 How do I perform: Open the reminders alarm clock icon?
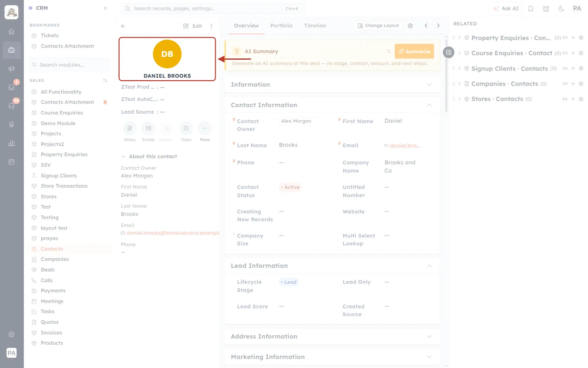pyautogui.click(x=546, y=9)
